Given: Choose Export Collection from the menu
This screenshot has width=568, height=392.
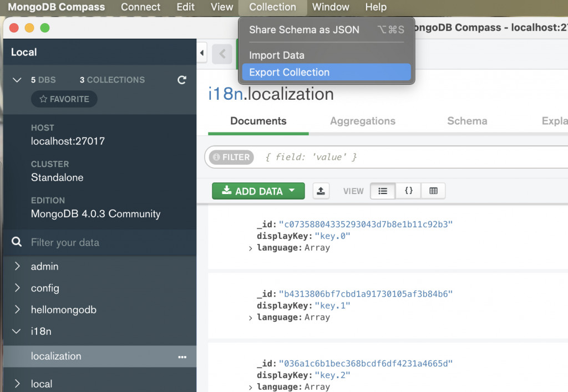Looking at the screenshot, I should pyautogui.click(x=326, y=72).
